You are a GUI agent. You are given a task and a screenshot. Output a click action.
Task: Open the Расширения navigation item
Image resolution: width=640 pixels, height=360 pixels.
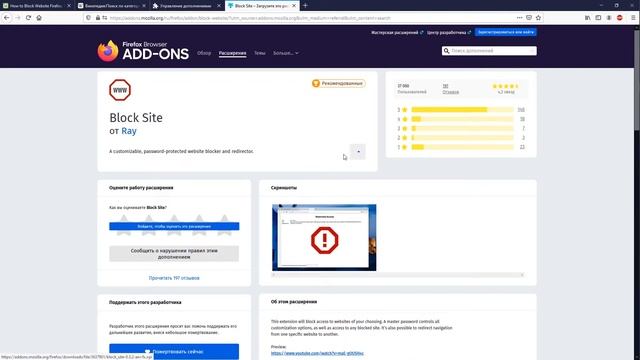[232, 53]
